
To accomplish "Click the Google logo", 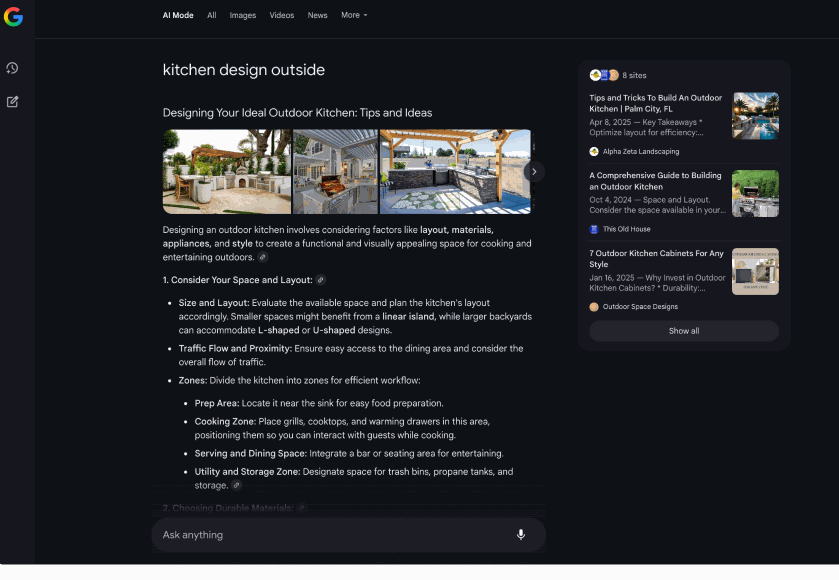I will point(13,17).
